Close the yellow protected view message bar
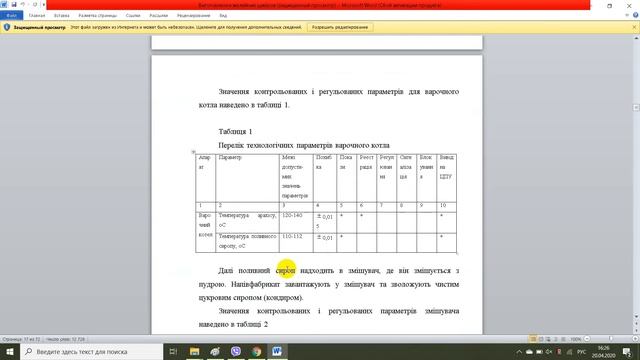Viewport: 640px width, 360px height. click(634, 27)
